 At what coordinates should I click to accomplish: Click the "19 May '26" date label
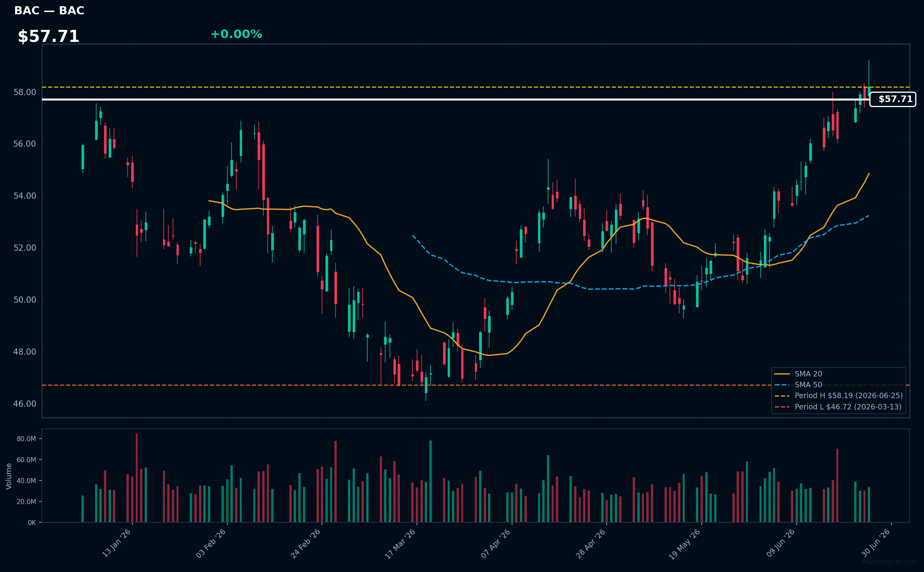click(x=685, y=544)
